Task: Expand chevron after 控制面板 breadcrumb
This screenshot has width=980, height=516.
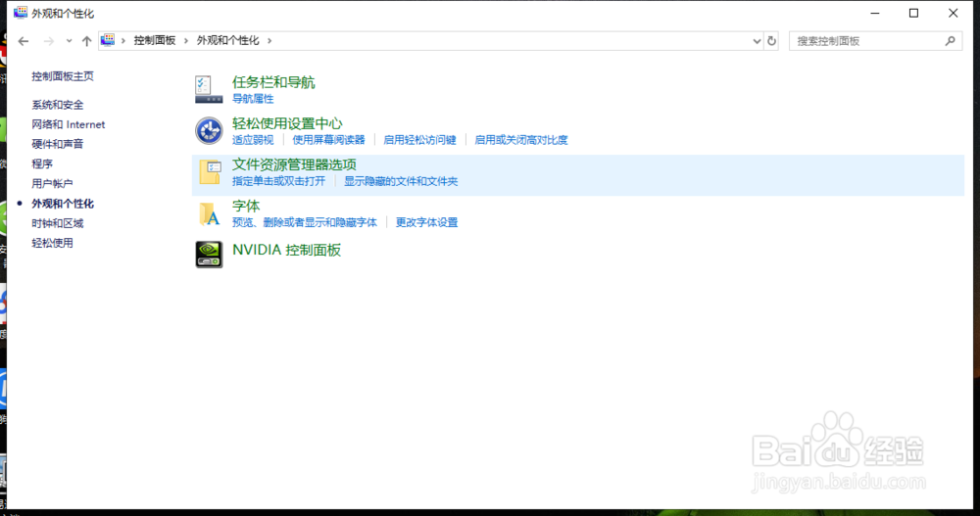Action: pyautogui.click(x=185, y=40)
